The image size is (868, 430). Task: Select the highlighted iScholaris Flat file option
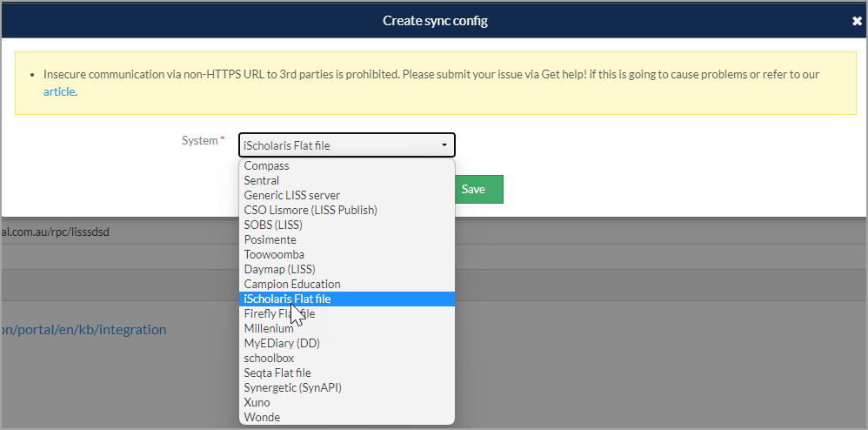tap(347, 299)
